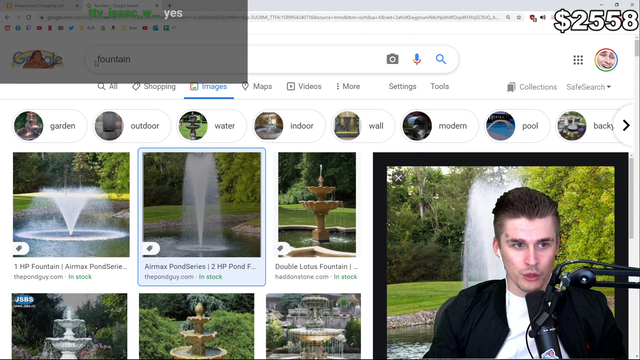This screenshot has width=640, height=360.
Task: Switch to the Maps tab
Action: coord(257,87)
